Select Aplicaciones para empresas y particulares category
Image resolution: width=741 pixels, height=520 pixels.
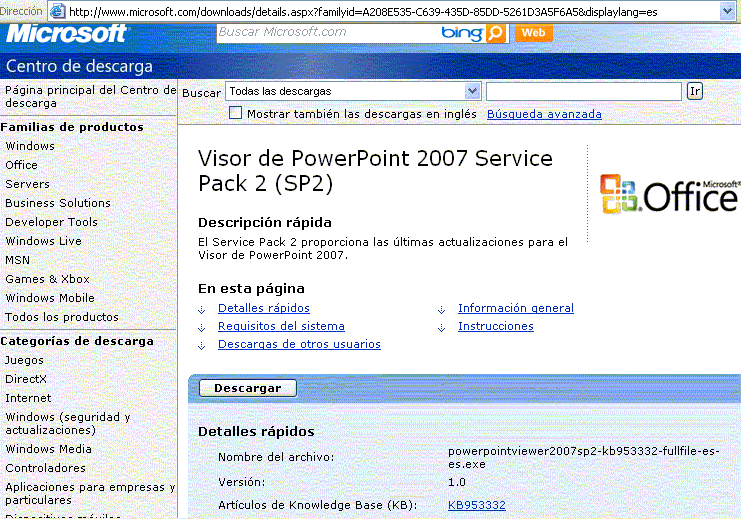90,494
